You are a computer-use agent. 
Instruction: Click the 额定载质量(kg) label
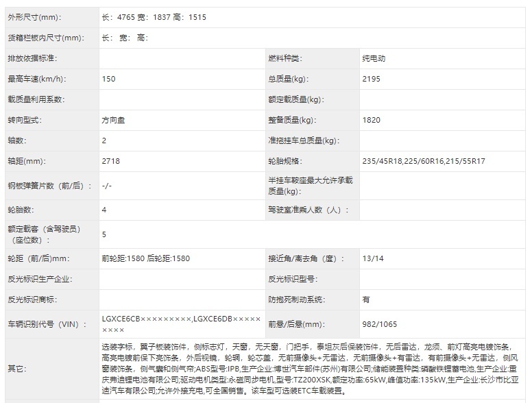pyautogui.click(x=296, y=99)
